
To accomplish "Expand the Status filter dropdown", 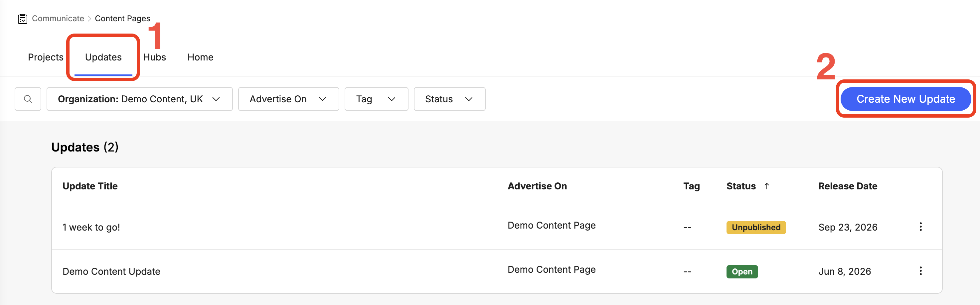I will click(449, 99).
